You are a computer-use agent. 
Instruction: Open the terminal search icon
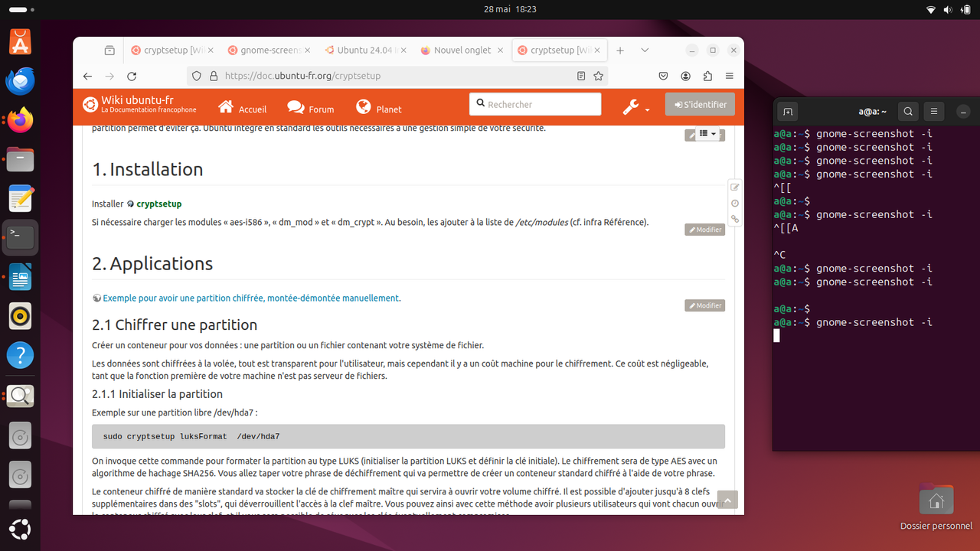(x=908, y=112)
